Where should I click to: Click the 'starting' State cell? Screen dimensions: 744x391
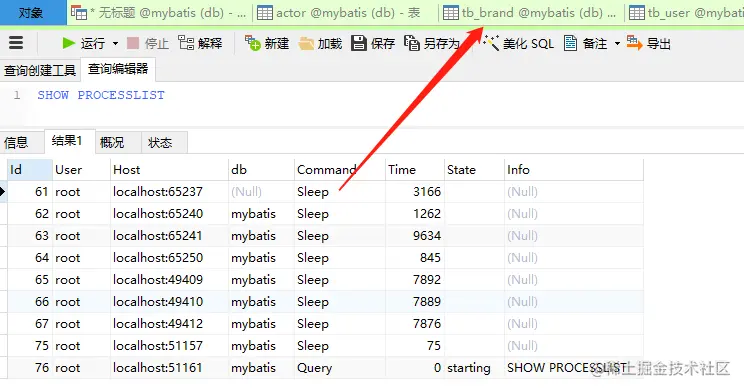point(474,368)
